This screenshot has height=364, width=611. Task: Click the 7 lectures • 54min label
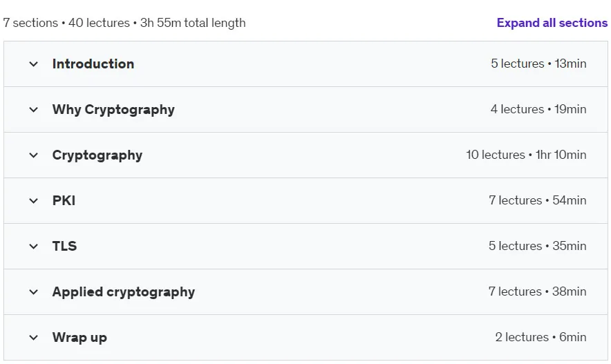pos(537,200)
